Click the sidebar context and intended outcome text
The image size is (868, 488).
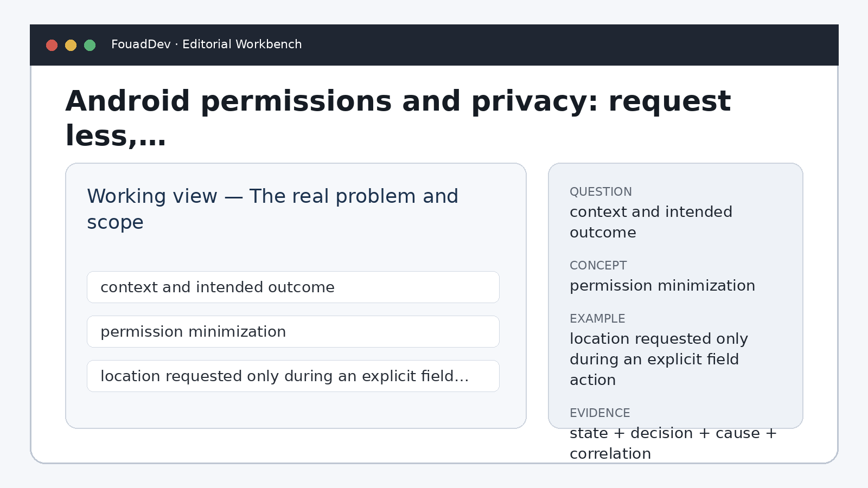651,222
